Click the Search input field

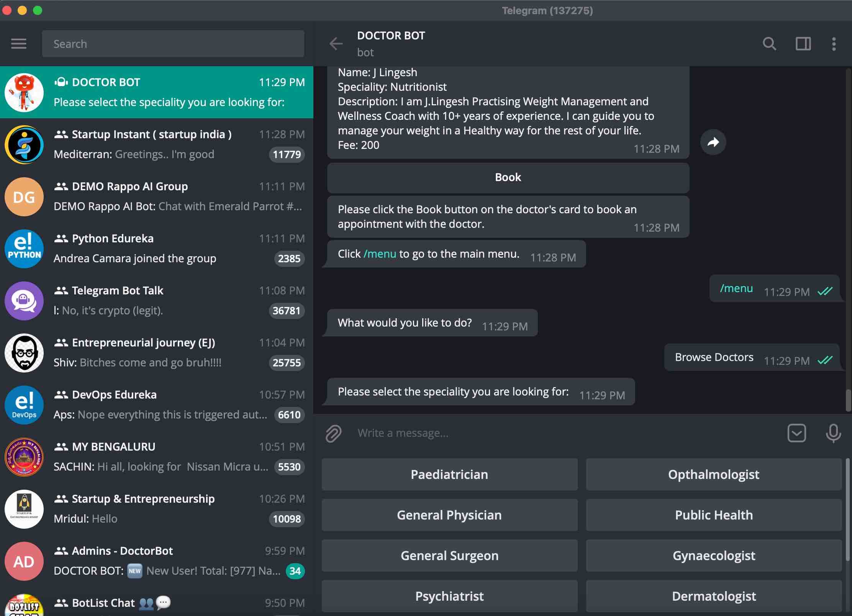(x=173, y=44)
